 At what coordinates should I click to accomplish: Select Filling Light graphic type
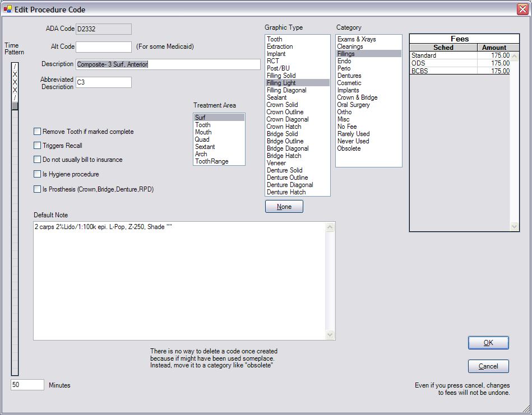pos(297,83)
